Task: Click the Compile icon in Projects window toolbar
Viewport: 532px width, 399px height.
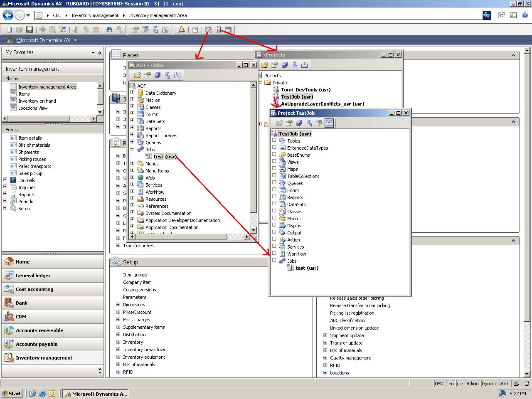Action: (x=295, y=65)
